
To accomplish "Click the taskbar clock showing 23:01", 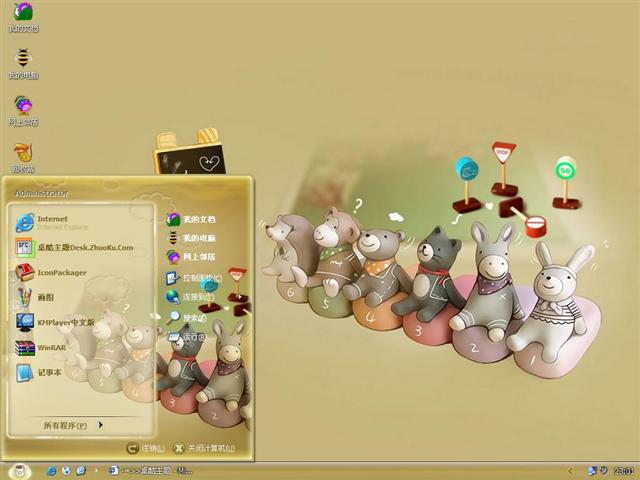I will 624,471.
